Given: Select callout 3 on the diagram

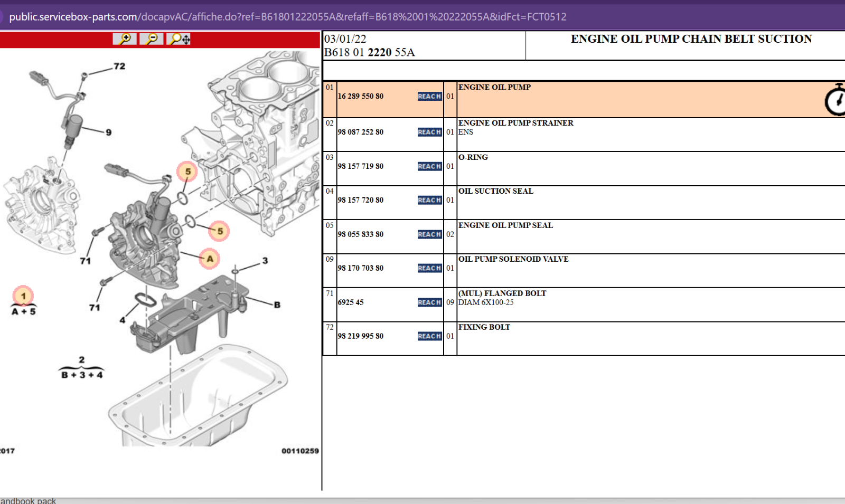Looking at the screenshot, I should (x=265, y=261).
